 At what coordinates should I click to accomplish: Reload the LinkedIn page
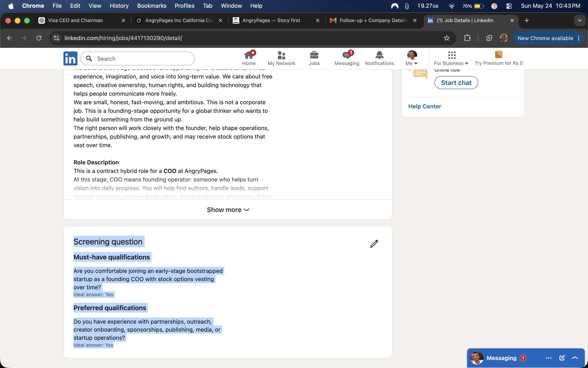(39, 38)
